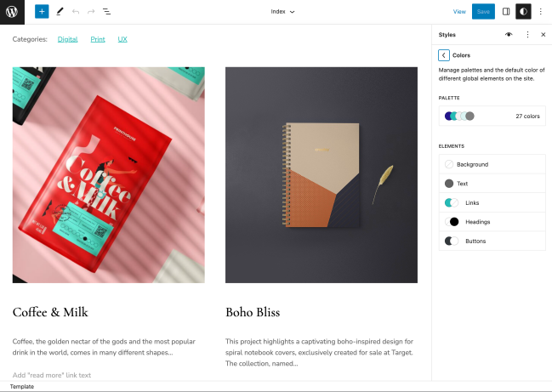
Task: Open the block inserter plus button
Action: pos(42,12)
